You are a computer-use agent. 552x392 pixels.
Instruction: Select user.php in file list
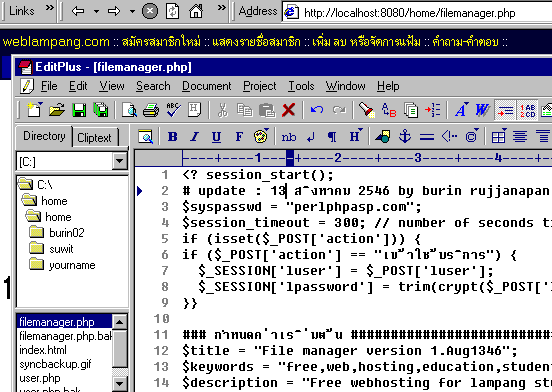39,378
